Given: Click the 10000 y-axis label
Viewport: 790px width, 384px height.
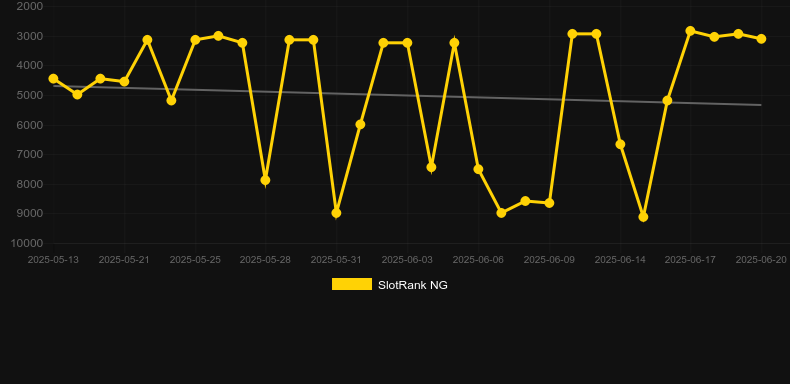Looking at the screenshot, I should tap(27, 243).
